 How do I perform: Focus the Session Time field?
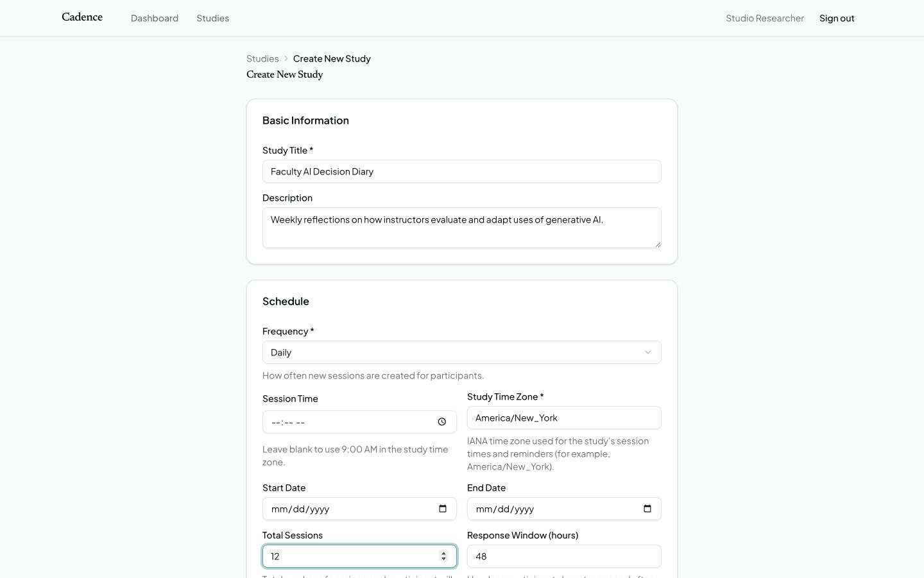[x=359, y=422]
